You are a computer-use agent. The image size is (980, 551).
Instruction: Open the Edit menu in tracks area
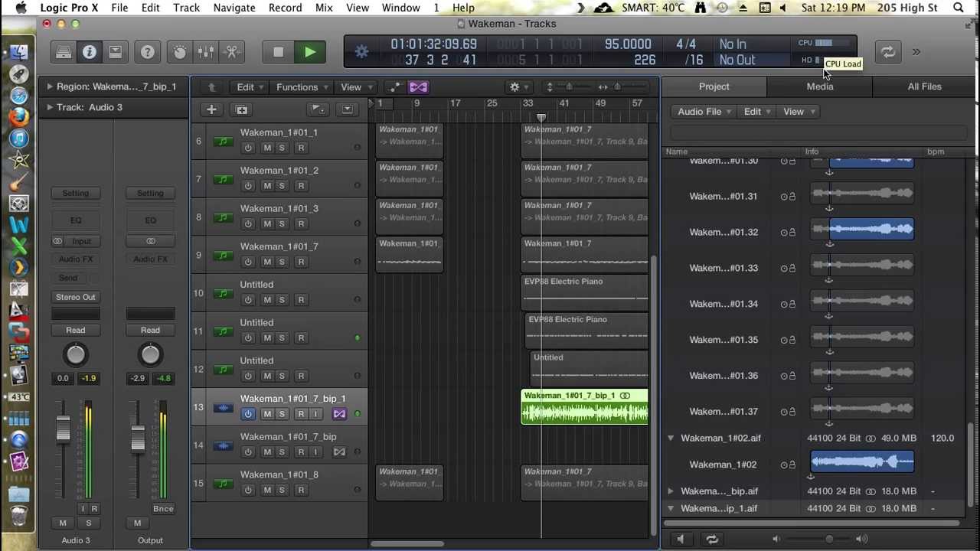pos(250,87)
